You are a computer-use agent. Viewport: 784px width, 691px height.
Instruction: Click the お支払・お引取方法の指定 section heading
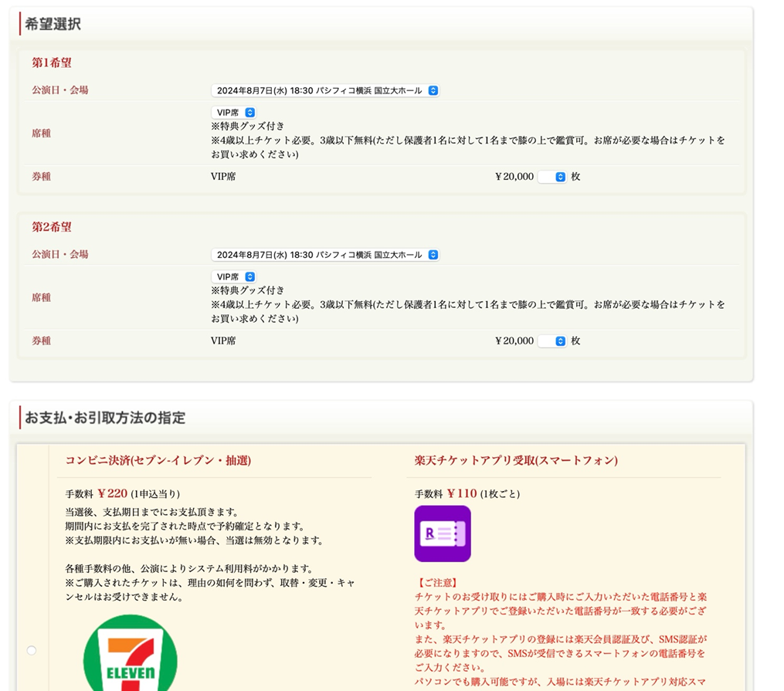[x=105, y=418]
